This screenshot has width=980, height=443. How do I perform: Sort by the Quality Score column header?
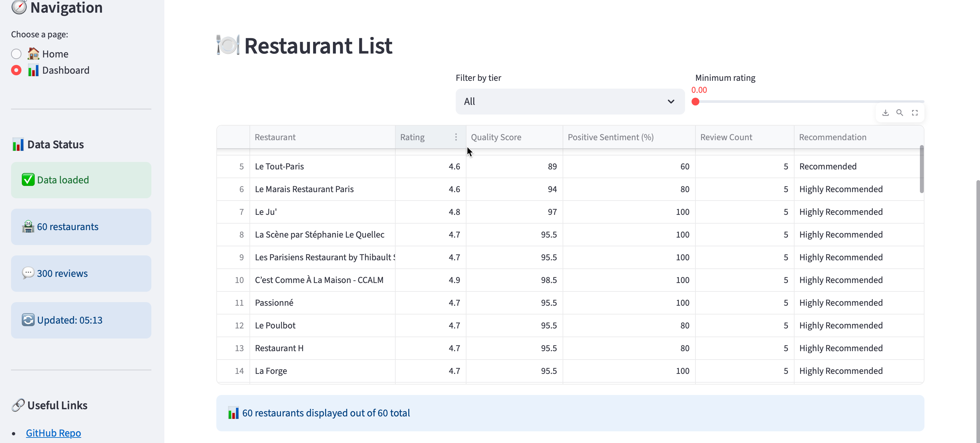pos(496,137)
